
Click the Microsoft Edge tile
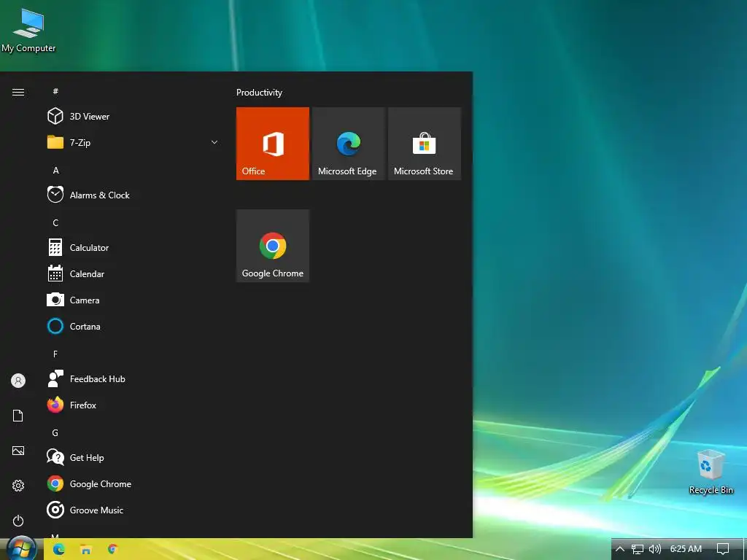pos(348,144)
